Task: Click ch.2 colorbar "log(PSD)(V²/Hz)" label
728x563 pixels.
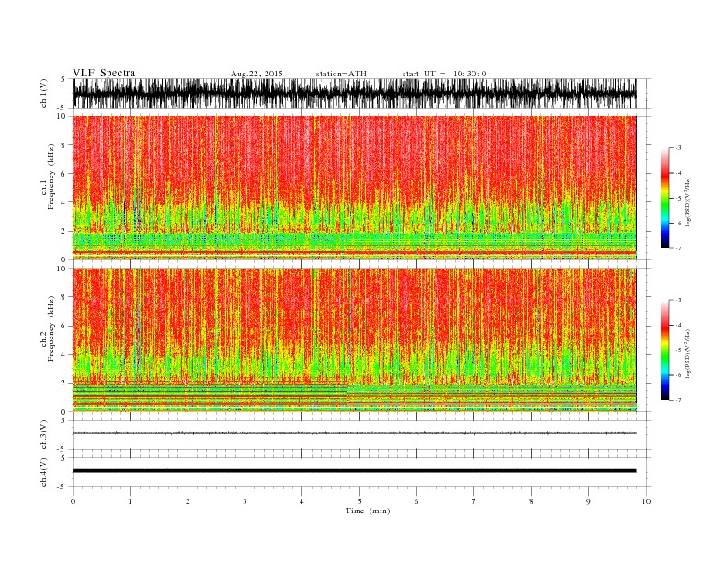Action: [688, 354]
